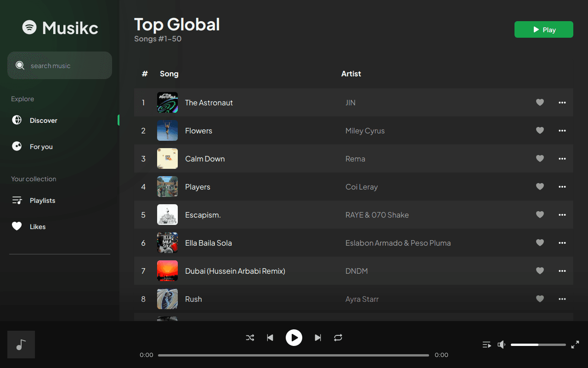The height and width of the screenshot is (368, 588).
Task: Open the For you section
Action: click(x=32, y=147)
